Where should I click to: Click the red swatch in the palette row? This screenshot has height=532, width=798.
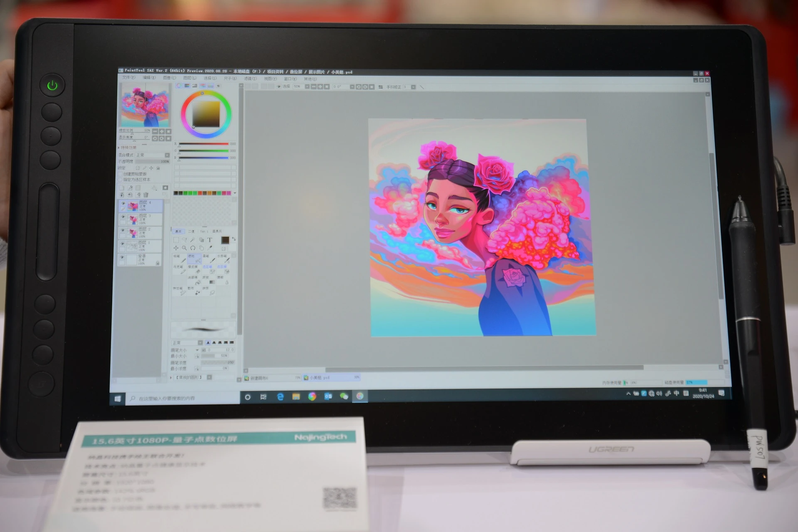point(199,193)
